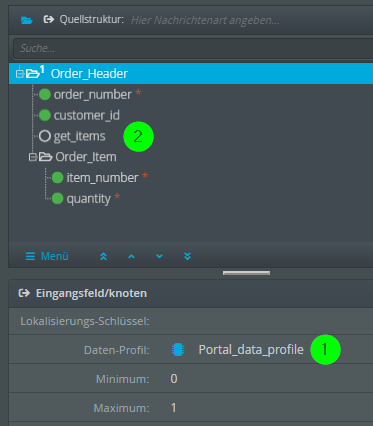Viewport: 373px width, 426px height.
Task: Click the Eingangsfeld/knoten header icon
Action: [x=24, y=293]
